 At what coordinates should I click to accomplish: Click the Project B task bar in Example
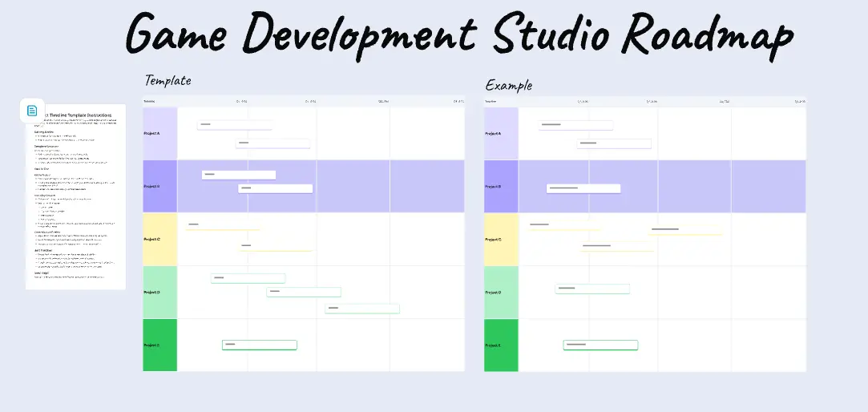click(x=583, y=189)
